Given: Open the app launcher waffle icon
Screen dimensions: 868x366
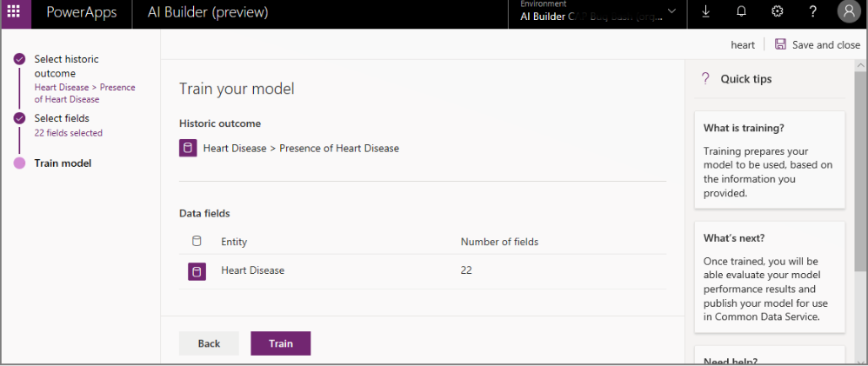Looking at the screenshot, I should click(x=14, y=12).
